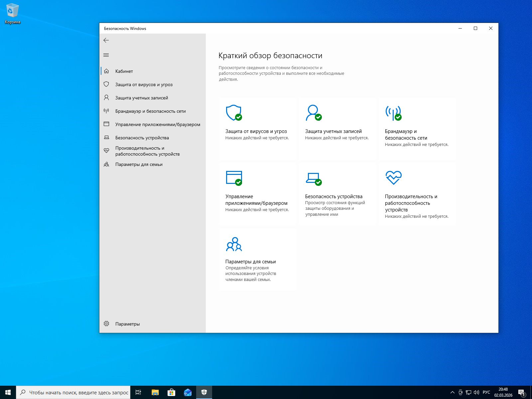Click the firewall network signal icon in sidebar
The image size is (532, 399).
tap(106, 111)
